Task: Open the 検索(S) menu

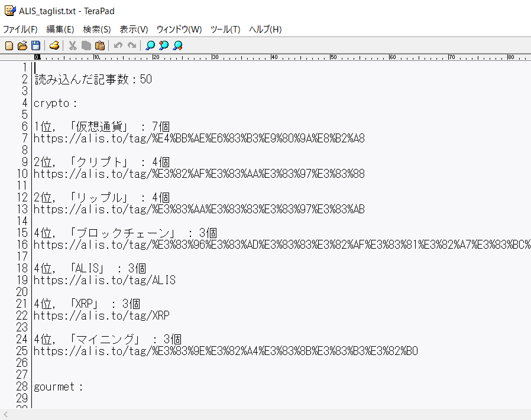Action: (97, 30)
